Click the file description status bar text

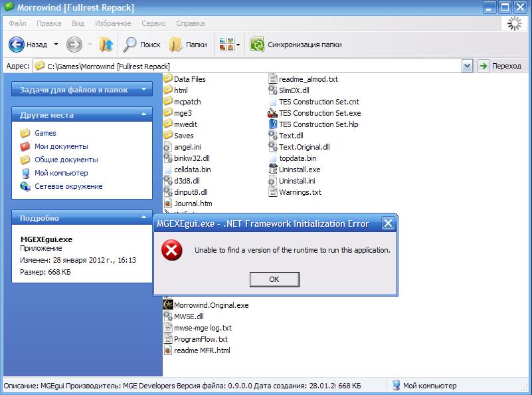click(169, 386)
